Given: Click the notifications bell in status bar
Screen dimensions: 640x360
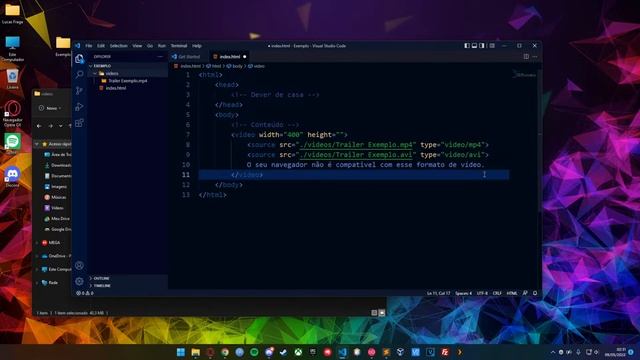Looking at the screenshot, I should point(535,293).
